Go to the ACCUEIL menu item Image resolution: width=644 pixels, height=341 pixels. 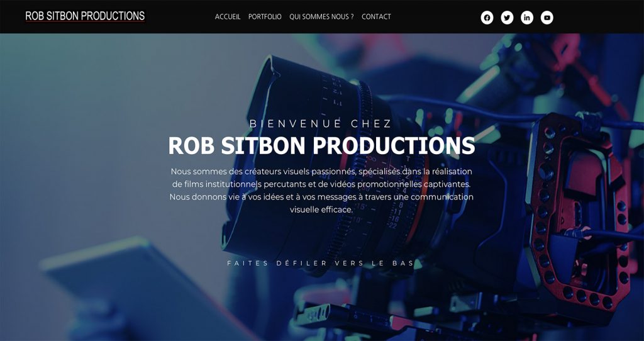(228, 17)
